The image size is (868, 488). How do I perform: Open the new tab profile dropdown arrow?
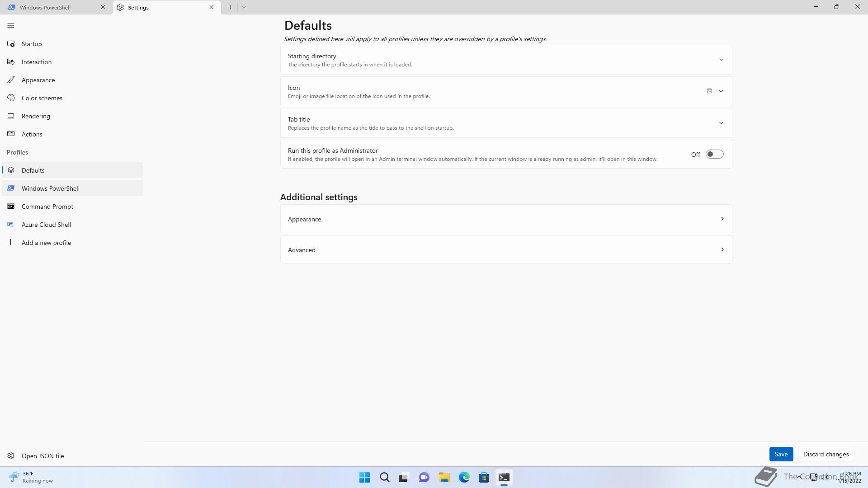point(244,7)
